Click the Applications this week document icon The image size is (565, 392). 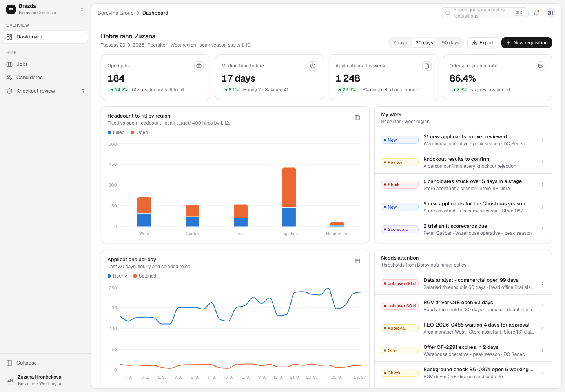point(427,66)
